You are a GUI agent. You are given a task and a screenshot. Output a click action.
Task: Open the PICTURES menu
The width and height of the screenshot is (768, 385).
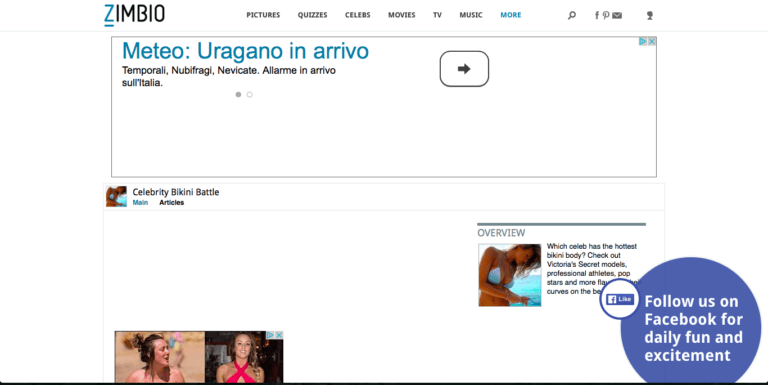point(263,15)
